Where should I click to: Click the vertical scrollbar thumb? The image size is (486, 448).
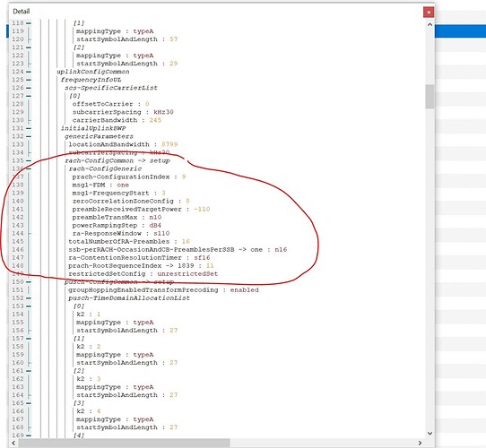(430, 97)
